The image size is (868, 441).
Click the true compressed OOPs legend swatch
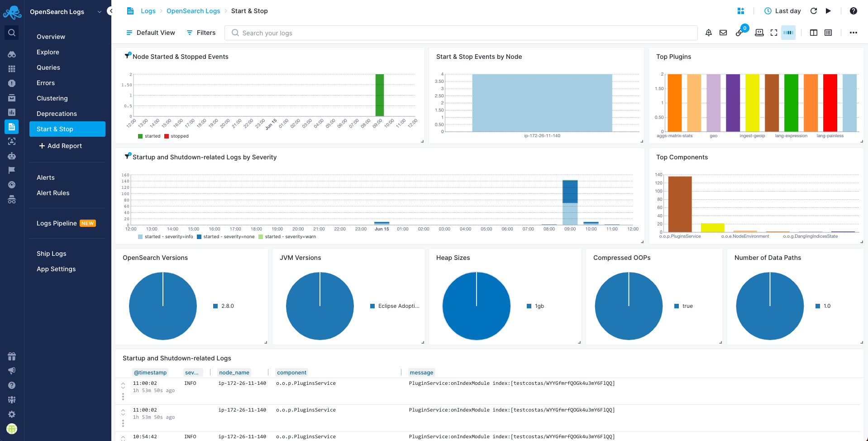coord(677,306)
